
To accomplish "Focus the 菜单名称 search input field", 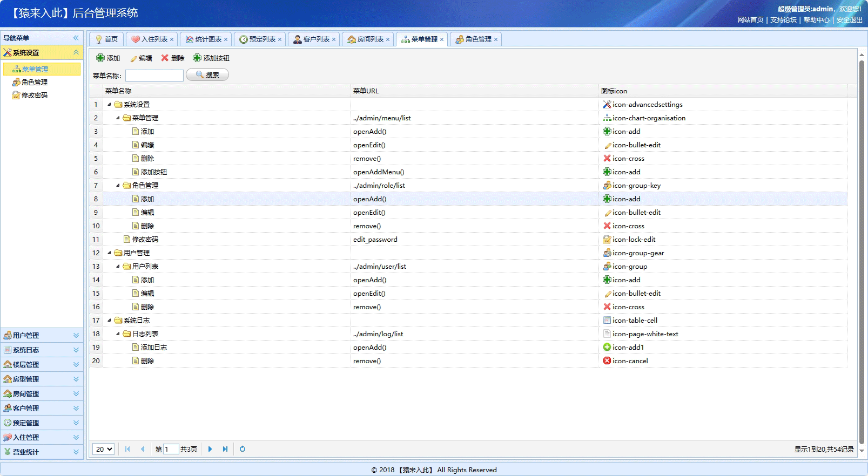I will (x=154, y=76).
